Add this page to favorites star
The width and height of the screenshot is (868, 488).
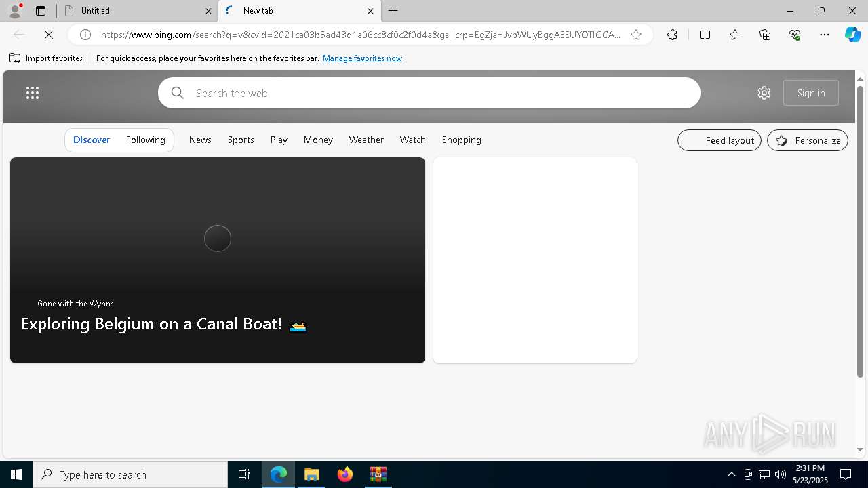click(x=636, y=35)
